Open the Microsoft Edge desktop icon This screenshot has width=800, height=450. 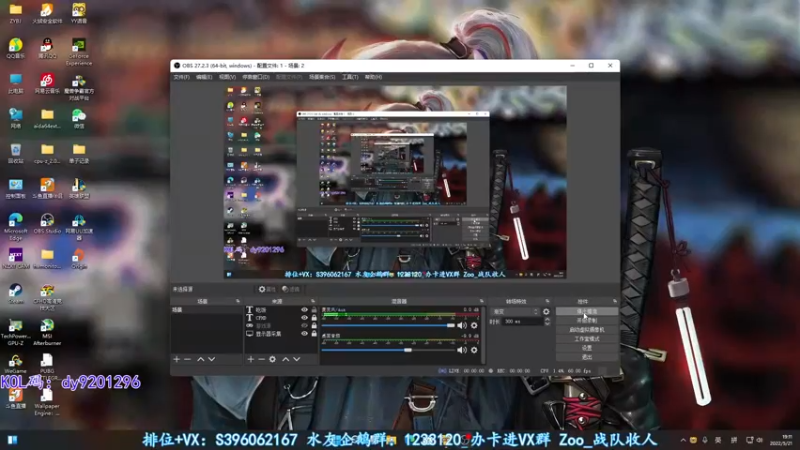point(15,227)
